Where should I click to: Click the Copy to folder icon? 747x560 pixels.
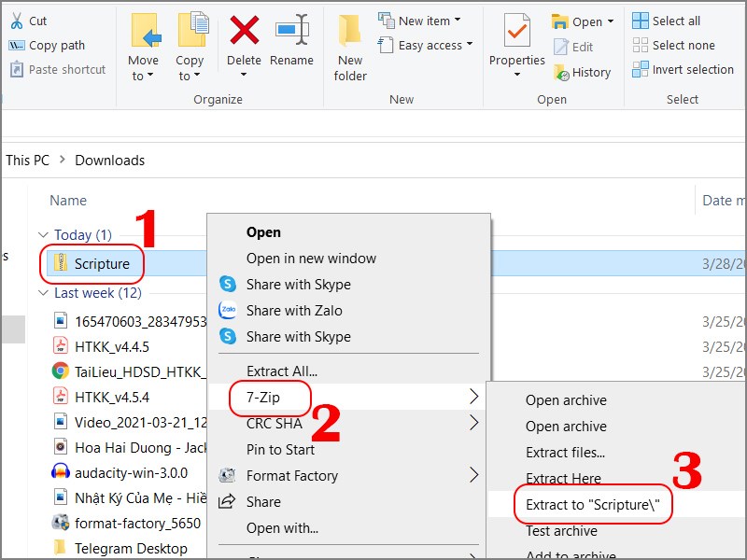[193, 30]
